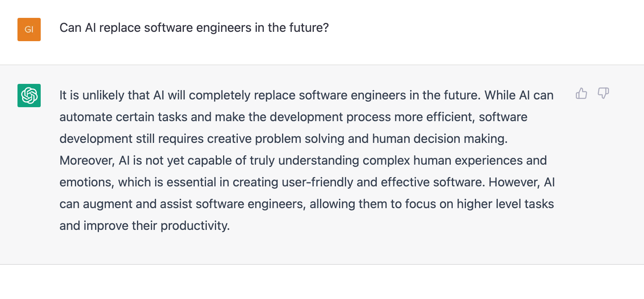Click the thumbs down icon
This screenshot has width=644, height=299.
click(603, 93)
